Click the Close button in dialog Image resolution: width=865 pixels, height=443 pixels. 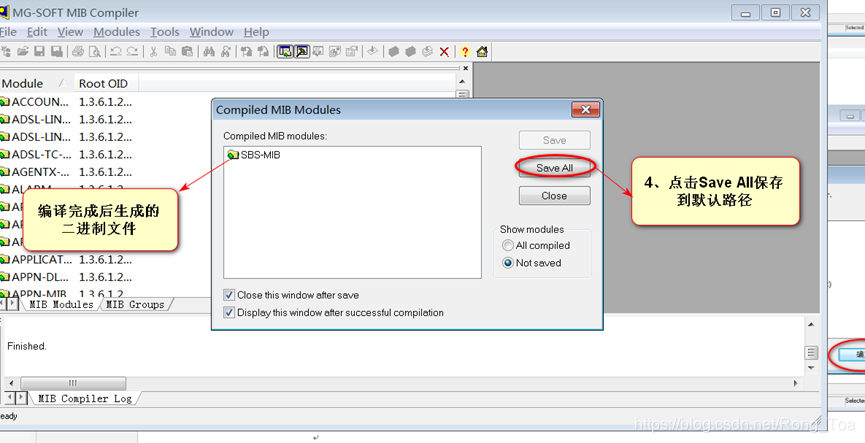point(554,196)
